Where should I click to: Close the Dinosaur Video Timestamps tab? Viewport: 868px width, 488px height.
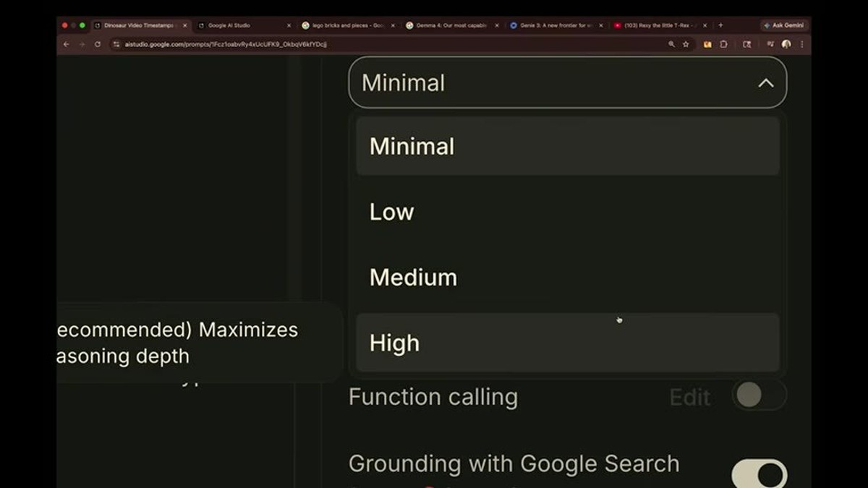(x=184, y=25)
